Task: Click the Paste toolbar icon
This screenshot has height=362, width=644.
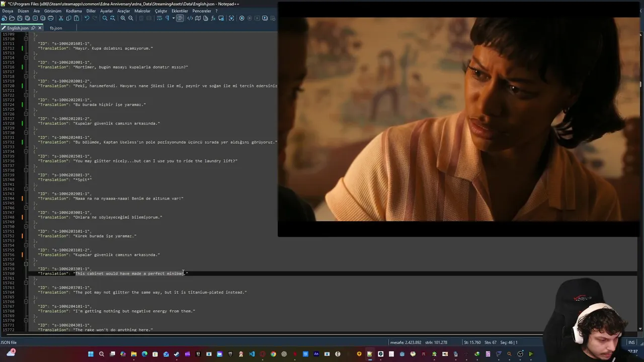Action: 76,18
